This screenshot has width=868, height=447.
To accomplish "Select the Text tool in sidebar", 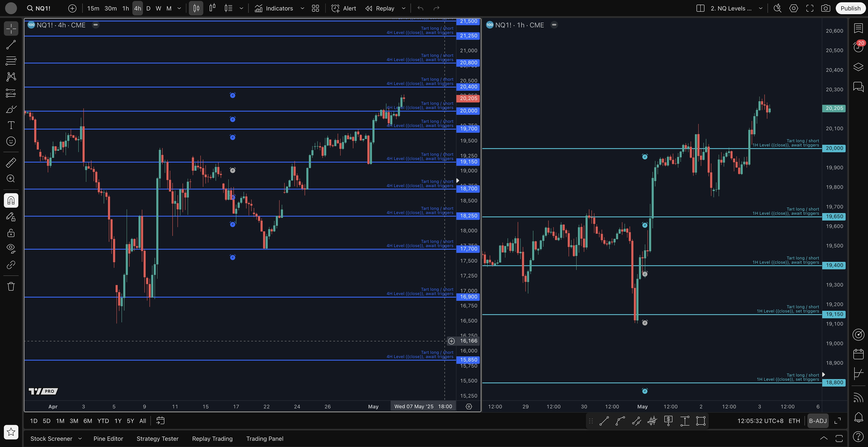I will click(11, 125).
